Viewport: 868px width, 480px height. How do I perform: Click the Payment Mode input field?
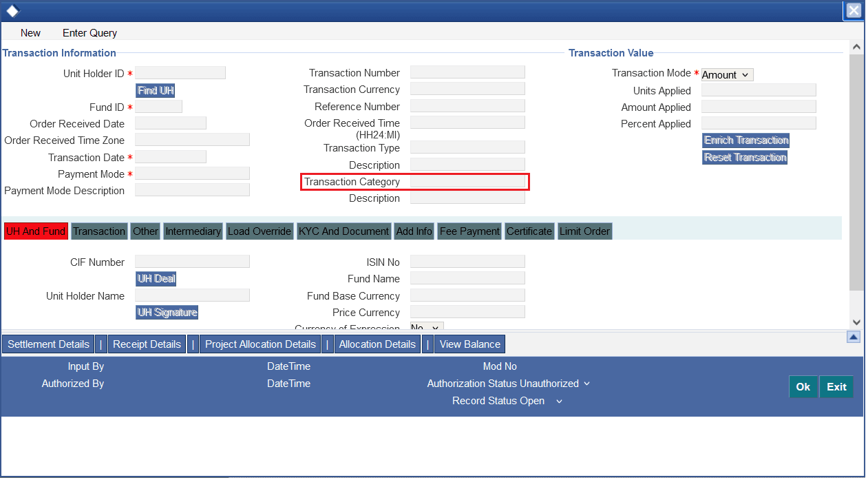(192, 174)
